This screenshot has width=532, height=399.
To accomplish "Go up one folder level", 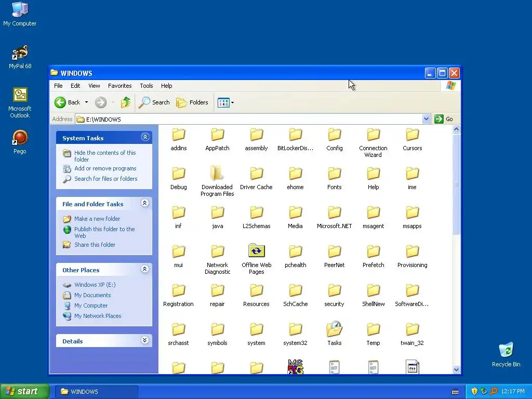I will (x=126, y=102).
